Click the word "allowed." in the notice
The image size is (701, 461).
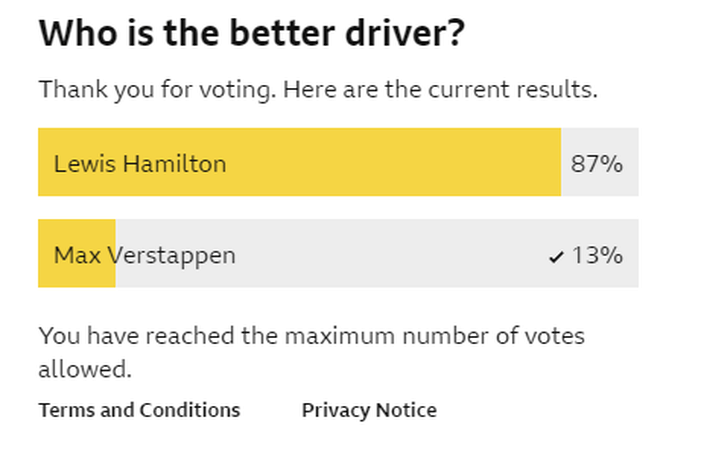pos(85,370)
